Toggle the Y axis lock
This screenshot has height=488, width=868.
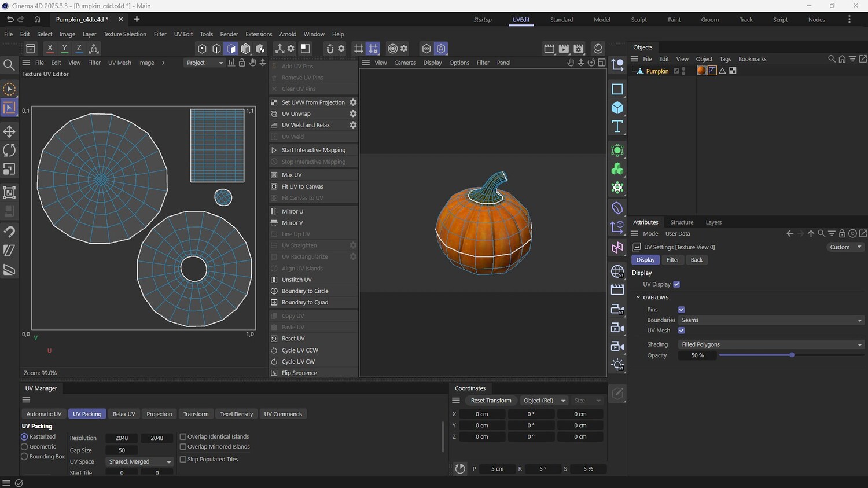tap(64, 49)
